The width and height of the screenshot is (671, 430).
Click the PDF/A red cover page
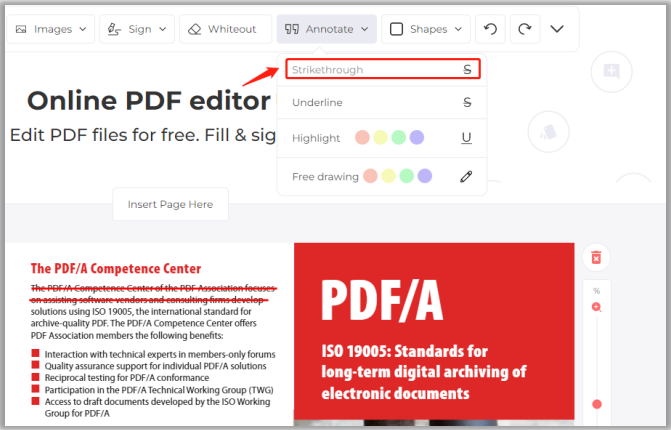(434, 332)
